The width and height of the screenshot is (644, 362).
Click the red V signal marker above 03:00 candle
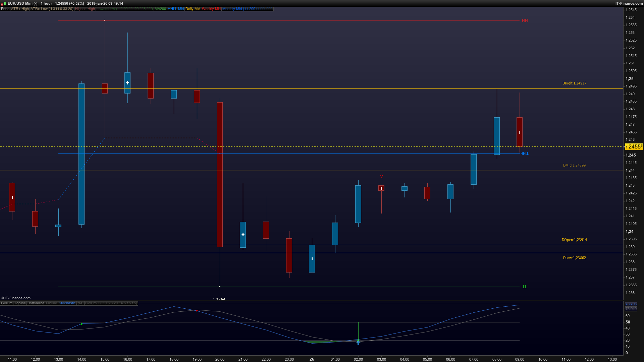(381, 177)
